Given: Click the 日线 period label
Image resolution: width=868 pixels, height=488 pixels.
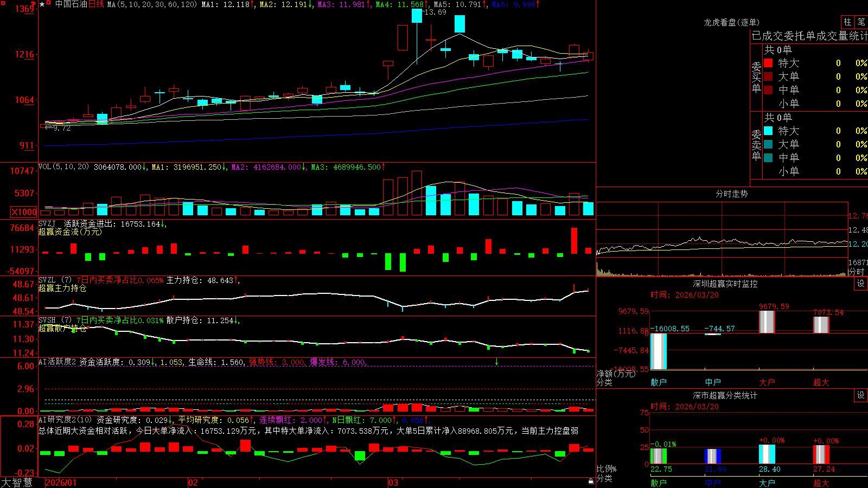Looking at the screenshot, I should click(96, 4).
